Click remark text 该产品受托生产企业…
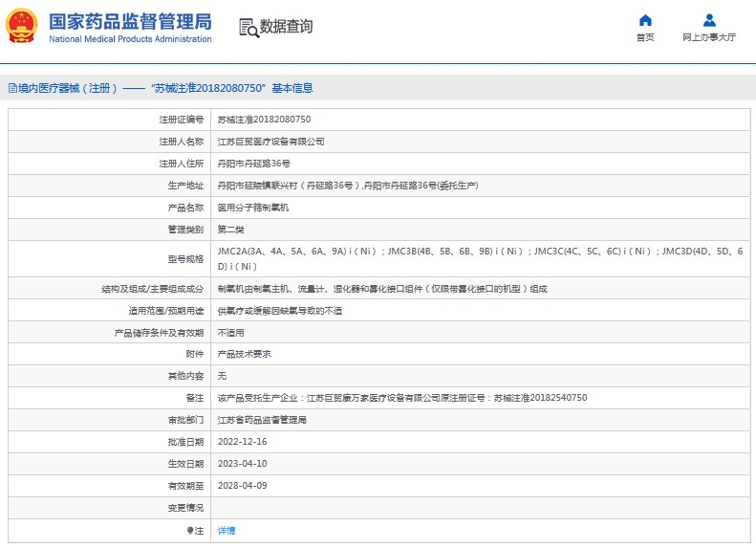This screenshot has height=549, width=756. click(402, 398)
